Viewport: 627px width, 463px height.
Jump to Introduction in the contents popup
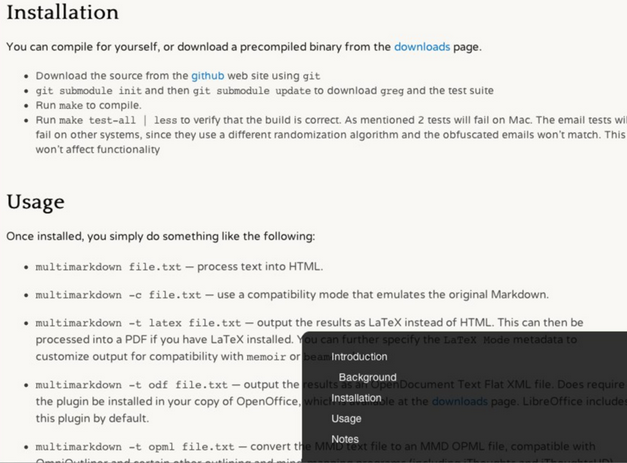[x=359, y=357]
